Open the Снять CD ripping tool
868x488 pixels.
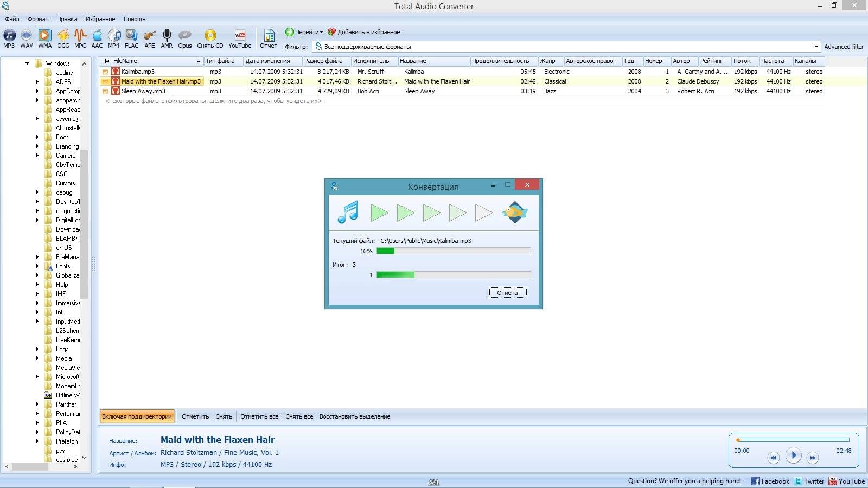[x=210, y=38]
